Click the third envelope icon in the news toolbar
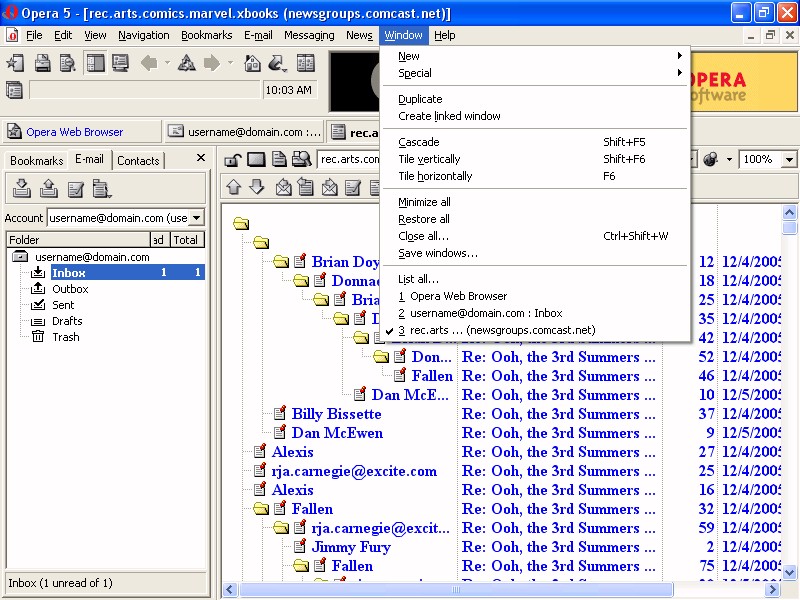Screen dimensions: 800x600 (x=330, y=187)
